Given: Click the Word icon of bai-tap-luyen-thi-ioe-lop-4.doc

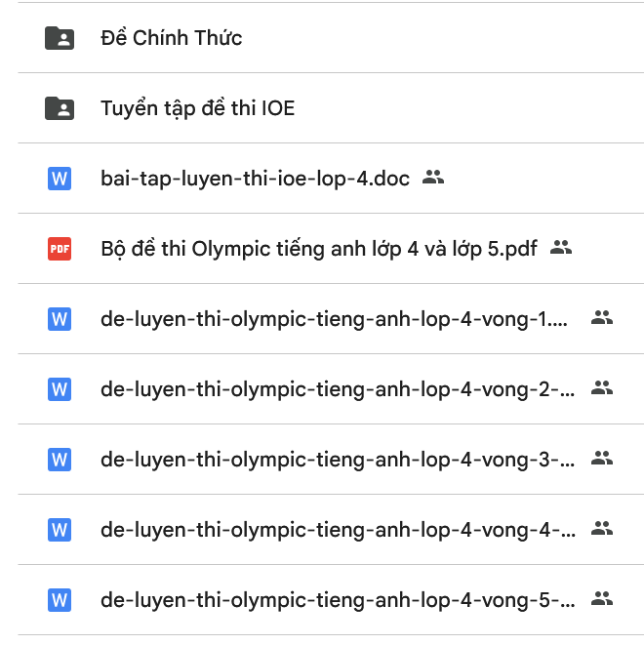Looking at the screenshot, I should 60,179.
